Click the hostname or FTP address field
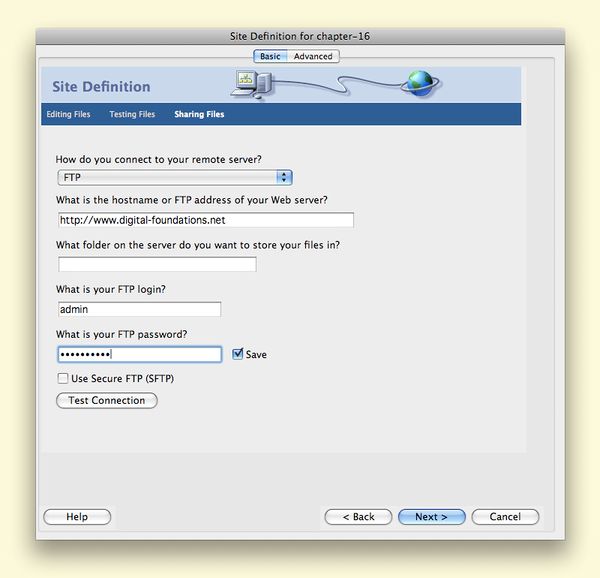600x578 pixels. tap(205, 220)
